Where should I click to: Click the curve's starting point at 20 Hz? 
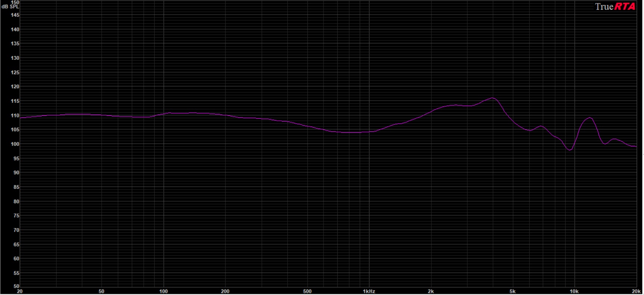pos(21,118)
